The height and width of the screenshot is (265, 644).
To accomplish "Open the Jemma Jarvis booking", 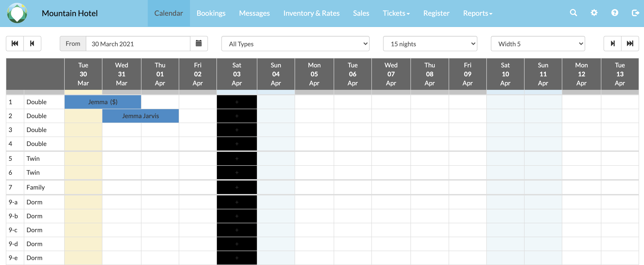I will coord(140,116).
